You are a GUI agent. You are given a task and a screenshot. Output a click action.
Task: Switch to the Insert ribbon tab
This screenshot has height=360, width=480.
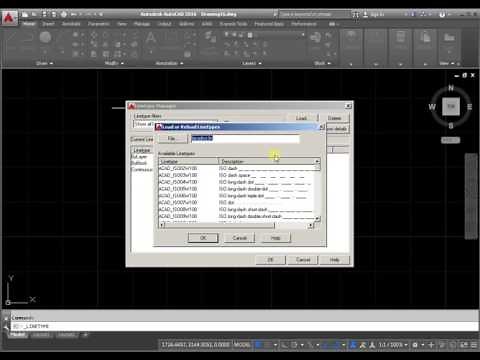click(x=48, y=24)
